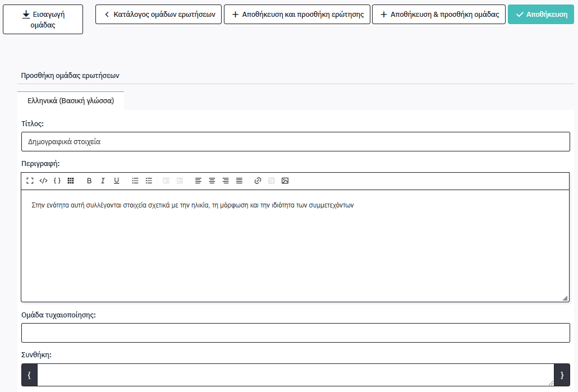Click green Αποθήκευση save button
The height and width of the screenshot is (392, 578).
(541, 15)
